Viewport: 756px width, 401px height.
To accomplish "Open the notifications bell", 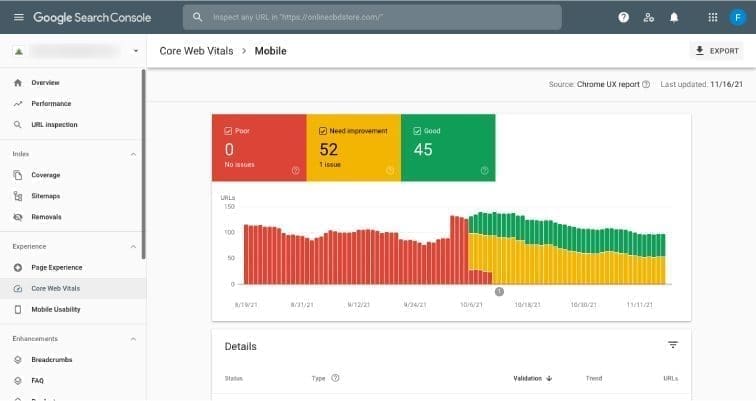I will point(674,18).
